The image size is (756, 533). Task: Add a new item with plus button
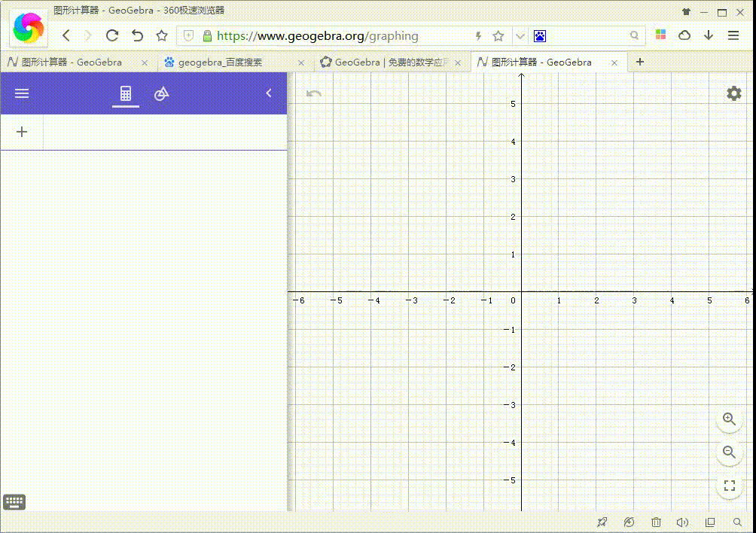pos(22,132)
